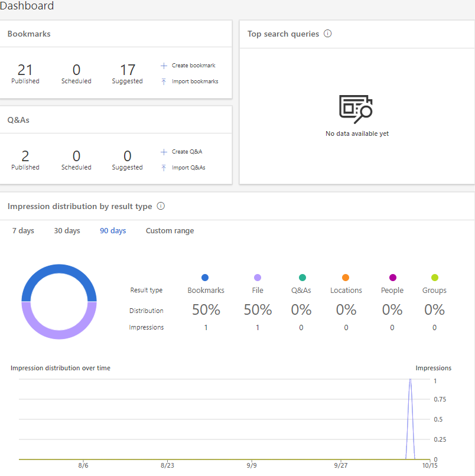Click the lavender File segment of donut chart

[59, 334]
